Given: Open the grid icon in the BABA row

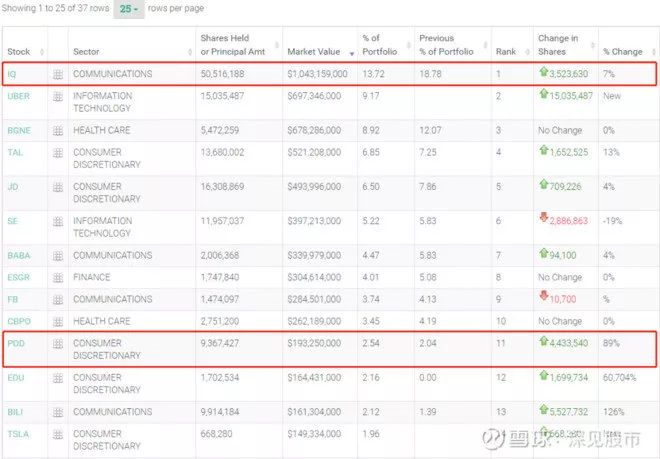Looking at the screenshot, I should (x=58, y=256).
